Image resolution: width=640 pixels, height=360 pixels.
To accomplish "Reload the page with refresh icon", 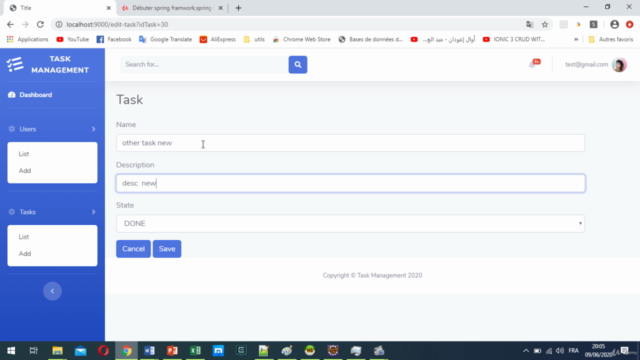I will tap(40, 24).
